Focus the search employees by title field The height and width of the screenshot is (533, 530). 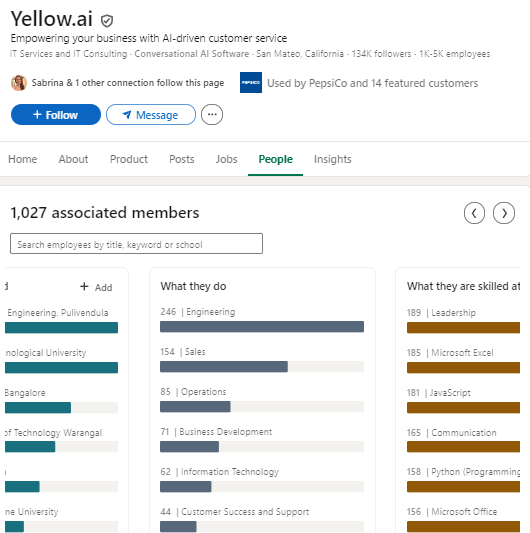136,244
